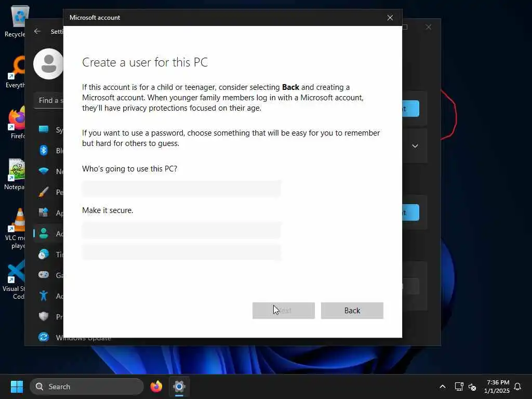532x399 pixels.
Task: Click the taskbar Search box
Action: (87, 387)
